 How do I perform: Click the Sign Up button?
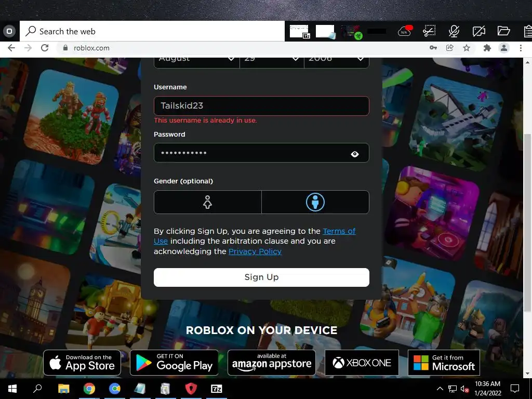[x=261, y=277]
